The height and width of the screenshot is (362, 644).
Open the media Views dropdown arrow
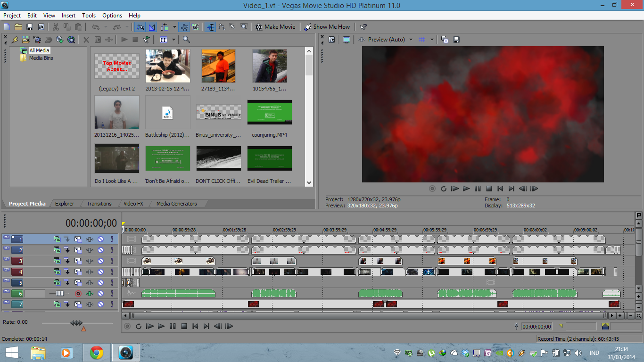pyautogui.click(x=173, y=40)
